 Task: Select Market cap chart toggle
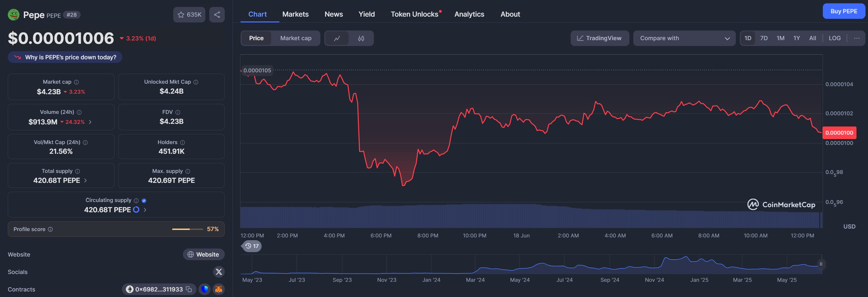(x=295, y=38)
